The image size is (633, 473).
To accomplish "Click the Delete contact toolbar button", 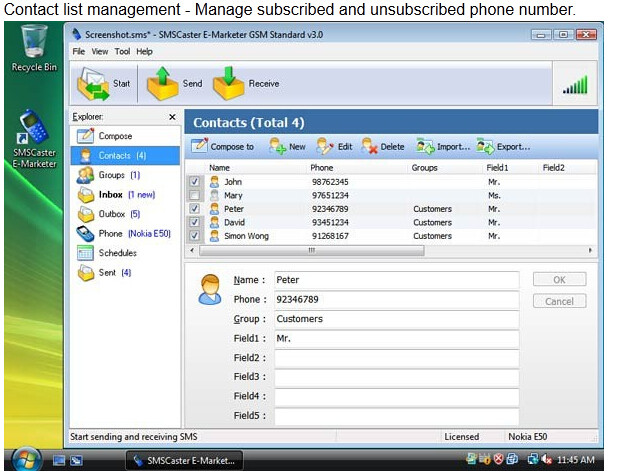I will click(x=383, y=146).
